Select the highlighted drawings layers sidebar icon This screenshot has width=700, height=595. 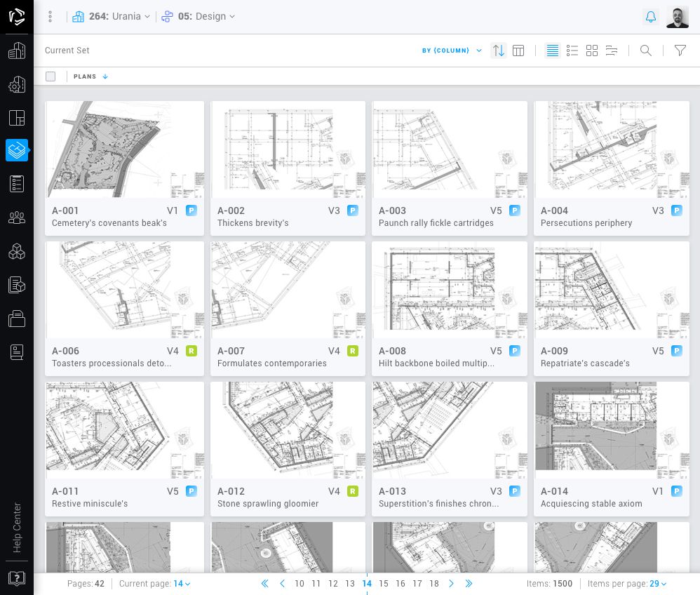[x=17, y=150]
